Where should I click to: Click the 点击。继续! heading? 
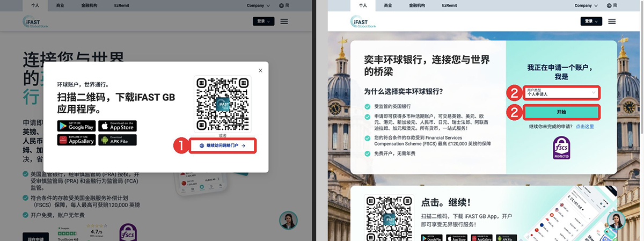446,203
